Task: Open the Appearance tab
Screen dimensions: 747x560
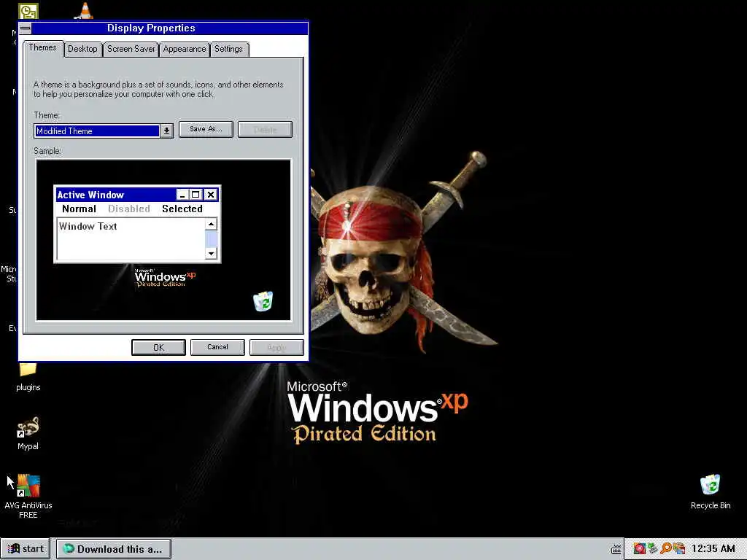Action: click(185, 49)
